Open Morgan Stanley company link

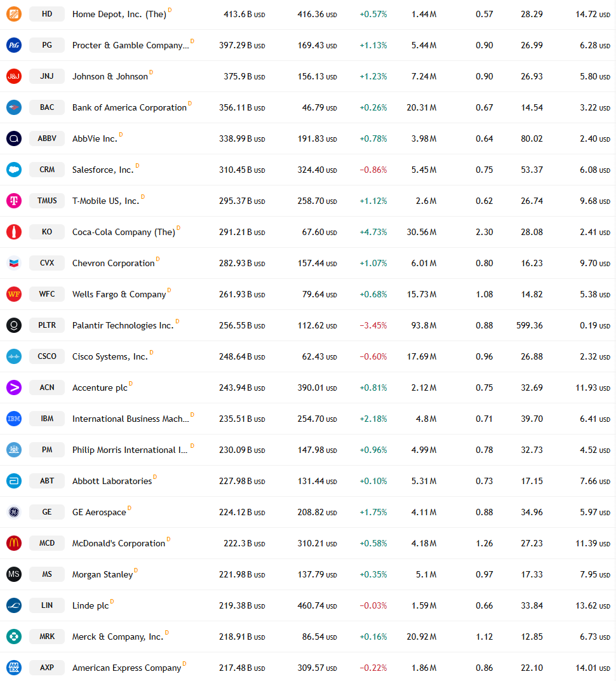click(x=102, y=574)
